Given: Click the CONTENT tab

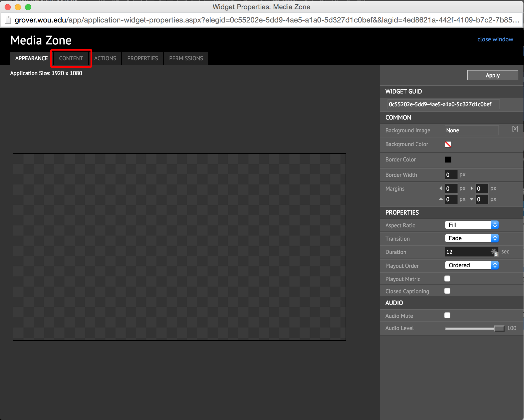Looking at the screenshot, I should coord(71,58).
